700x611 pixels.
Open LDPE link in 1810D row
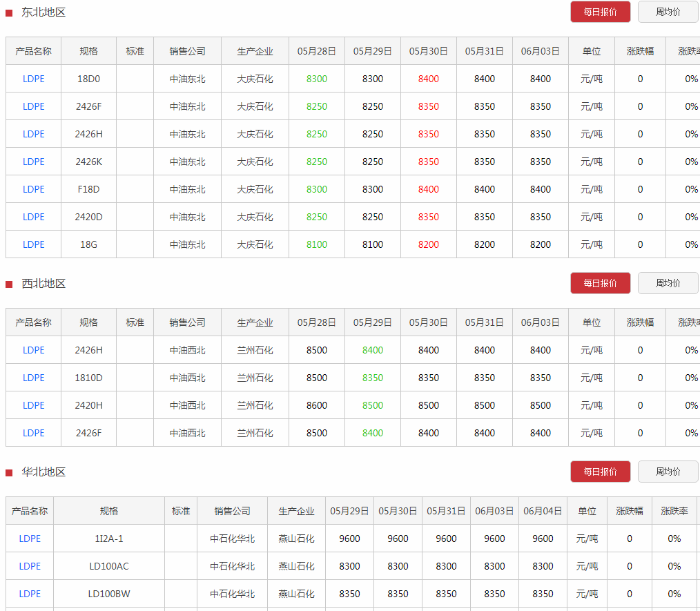point(34,378)
